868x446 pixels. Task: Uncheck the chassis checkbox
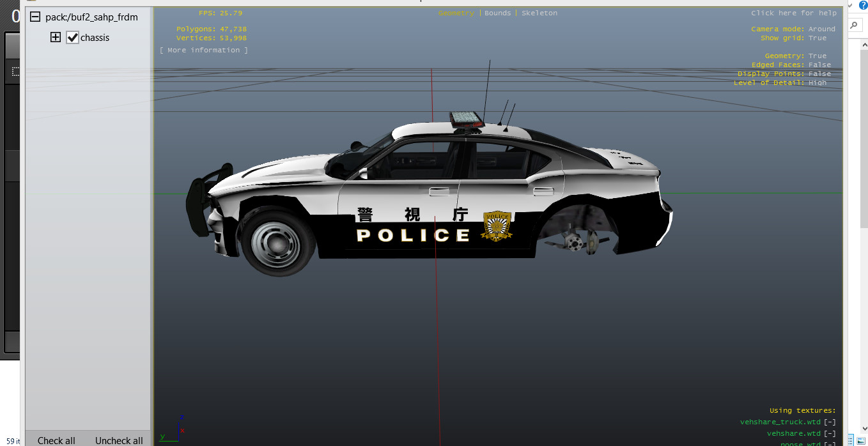(x=73, y=38)
